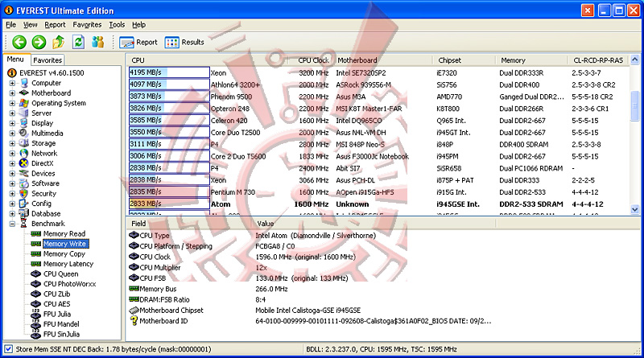644x358 pixels.
Task: Select the Benchmark hourglass icon in tree
Action: point(24,224)
